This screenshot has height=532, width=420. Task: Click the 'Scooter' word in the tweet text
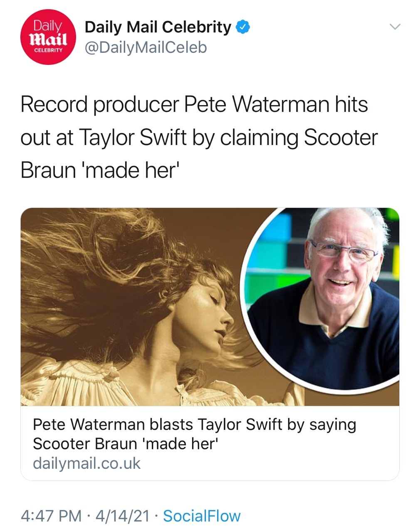click(x=341, y=138)
